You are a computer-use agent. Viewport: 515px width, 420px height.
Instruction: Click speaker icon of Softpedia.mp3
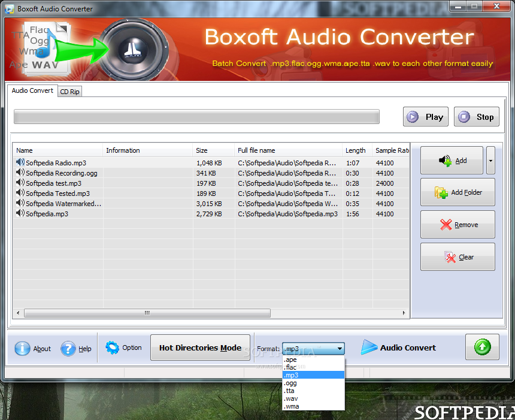click(x=20, y=213)
